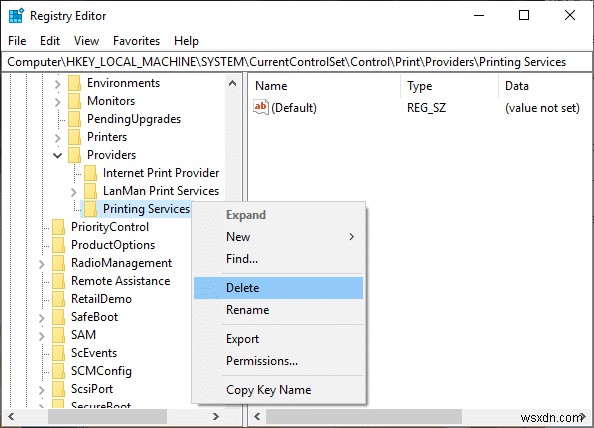Open the New submenu in context menu
Screen dimensions: 594x428
pyautogui.click(x=278, y=237)
